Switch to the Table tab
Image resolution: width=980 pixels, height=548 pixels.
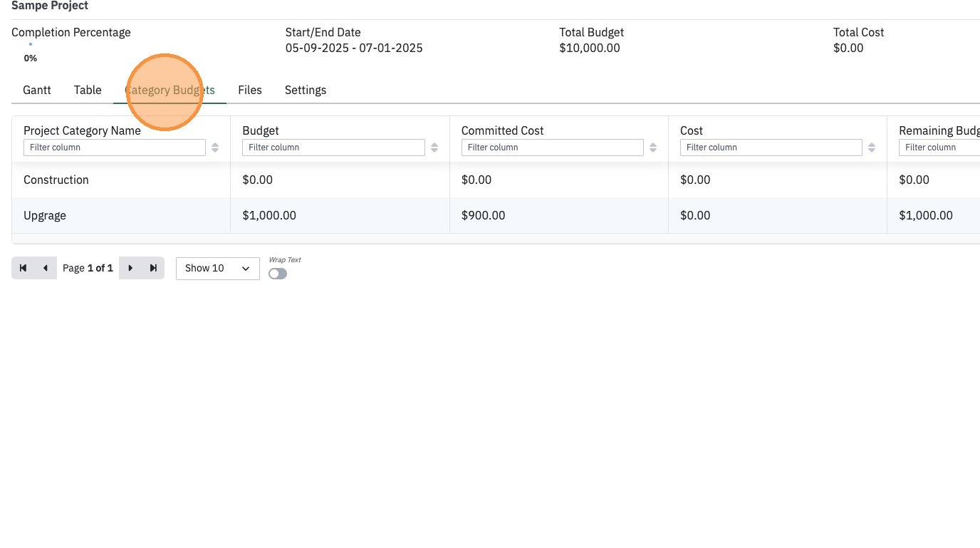click(x=88, y=90)
